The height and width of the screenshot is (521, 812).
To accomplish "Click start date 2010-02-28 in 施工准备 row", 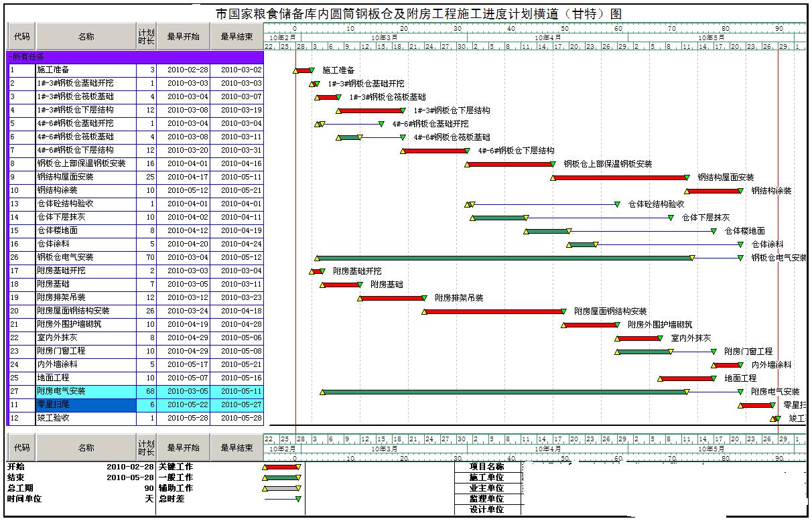I will (x=183, y=70).
